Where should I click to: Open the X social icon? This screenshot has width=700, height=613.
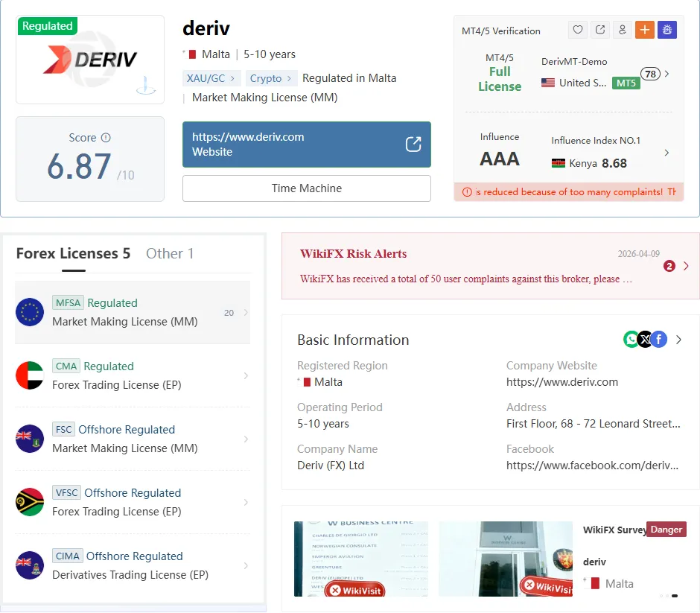tap(645, 340)
